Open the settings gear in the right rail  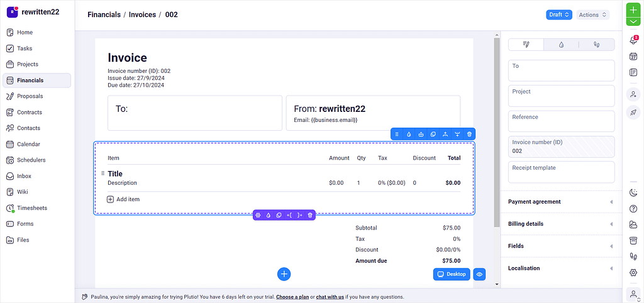[633, 273]
